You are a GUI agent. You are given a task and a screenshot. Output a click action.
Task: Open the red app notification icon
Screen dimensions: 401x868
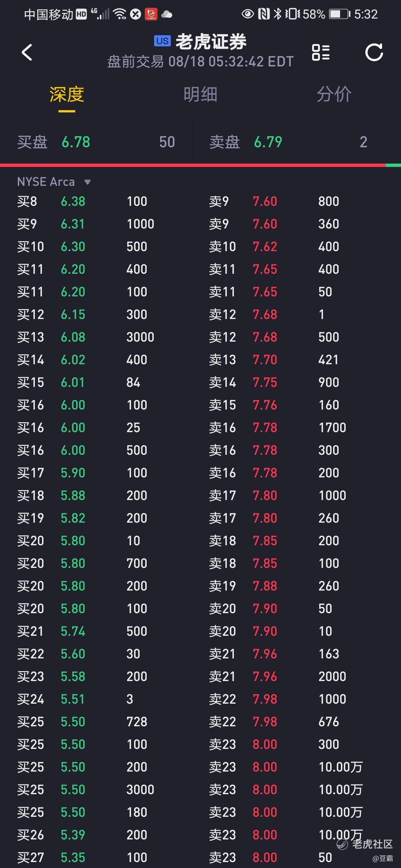point(151,14)
